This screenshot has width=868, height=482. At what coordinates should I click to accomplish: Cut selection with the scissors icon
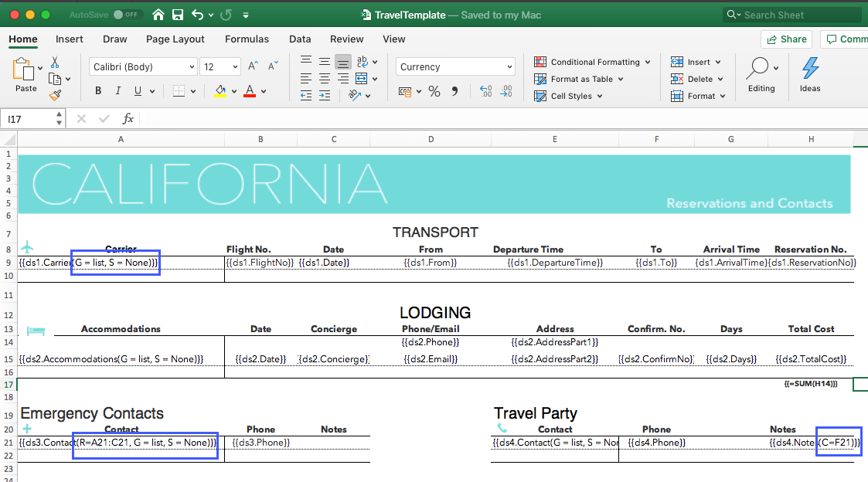click(55, 62)
